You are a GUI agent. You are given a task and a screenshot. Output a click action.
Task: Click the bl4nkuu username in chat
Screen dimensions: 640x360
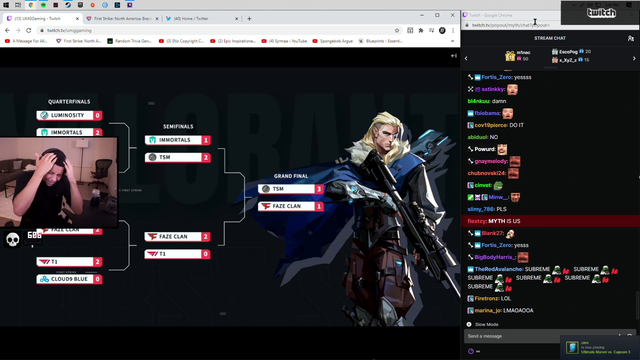coord(478,101)
